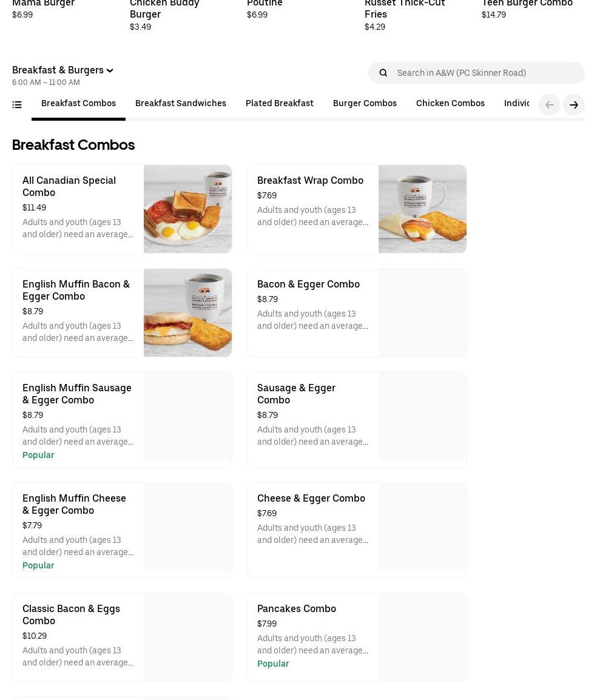Open the Sausage & Egger Combo item

[x=296, y=394]
